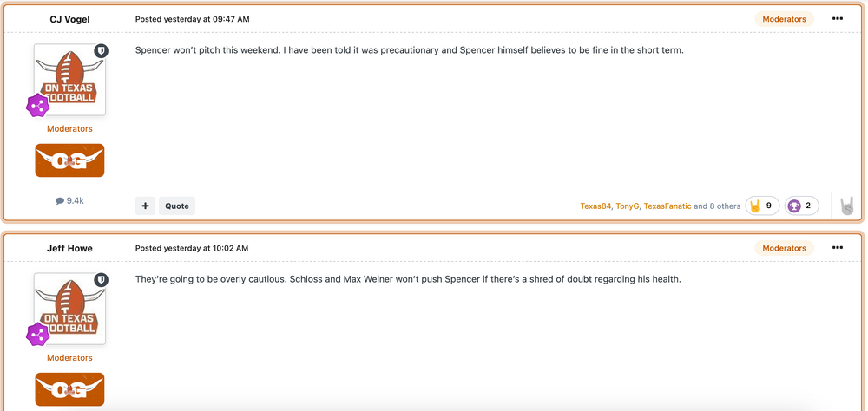Click the purple trophy reaction showing 2
This screenshot has width=868, height=411.
[x=801, y=205]
